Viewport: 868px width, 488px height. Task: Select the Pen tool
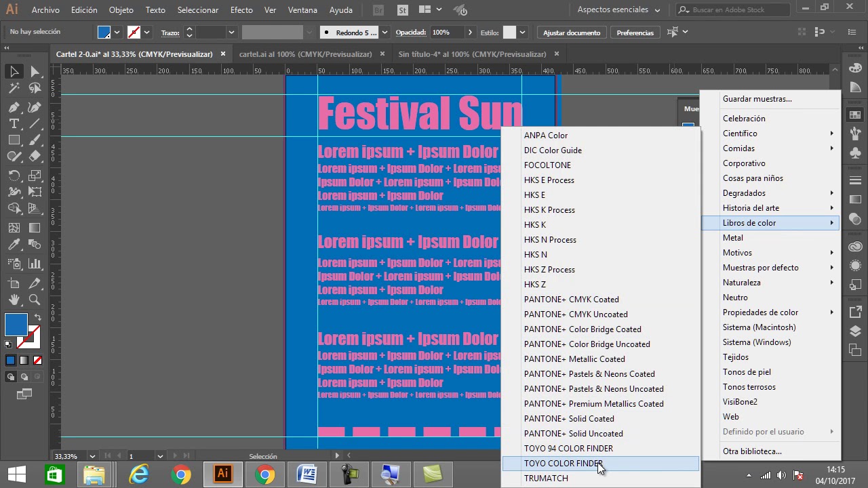coord(14,107)
